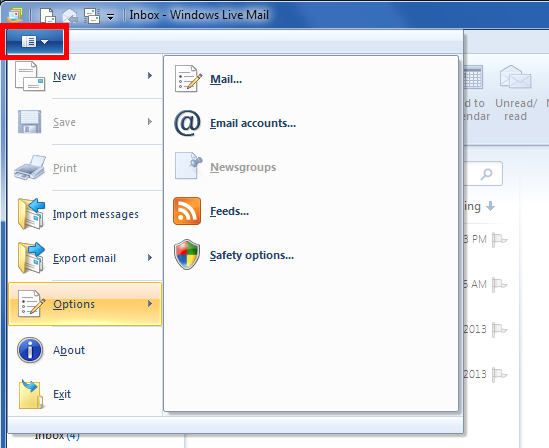
Task: Click the Export email folder icon
Action: point(31,258)
